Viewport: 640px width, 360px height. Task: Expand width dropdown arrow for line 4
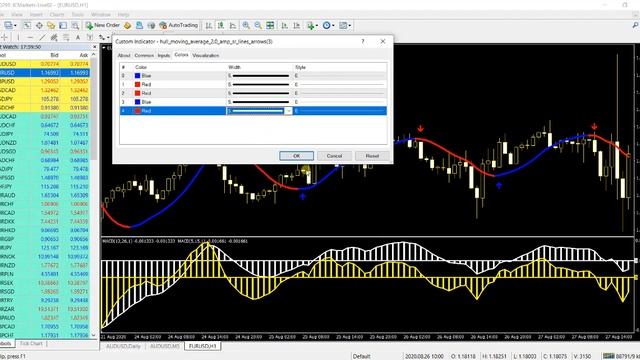[x=288, y=111]
